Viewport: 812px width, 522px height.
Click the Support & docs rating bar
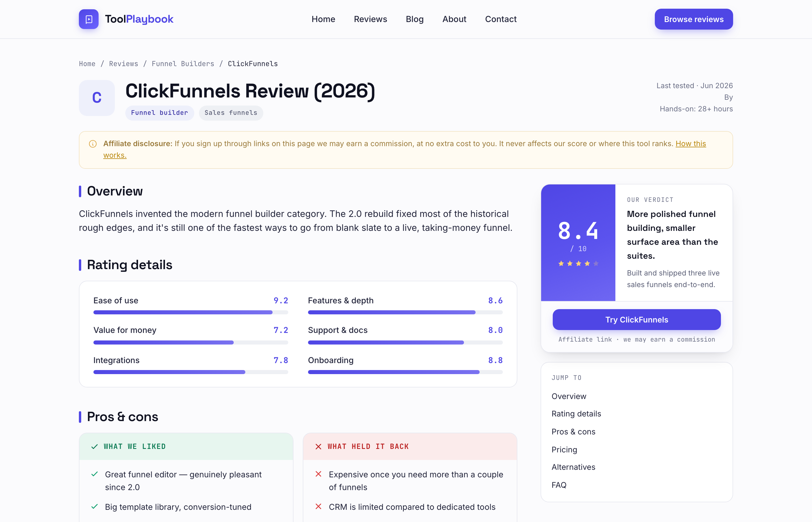click(405, 342)
